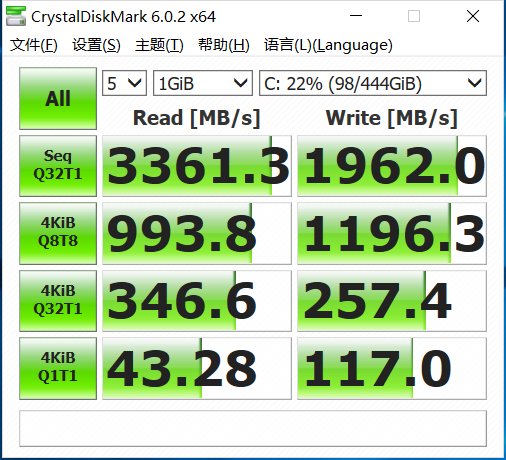Start the Seq Q32T1 test

click(x=58, y=166)
